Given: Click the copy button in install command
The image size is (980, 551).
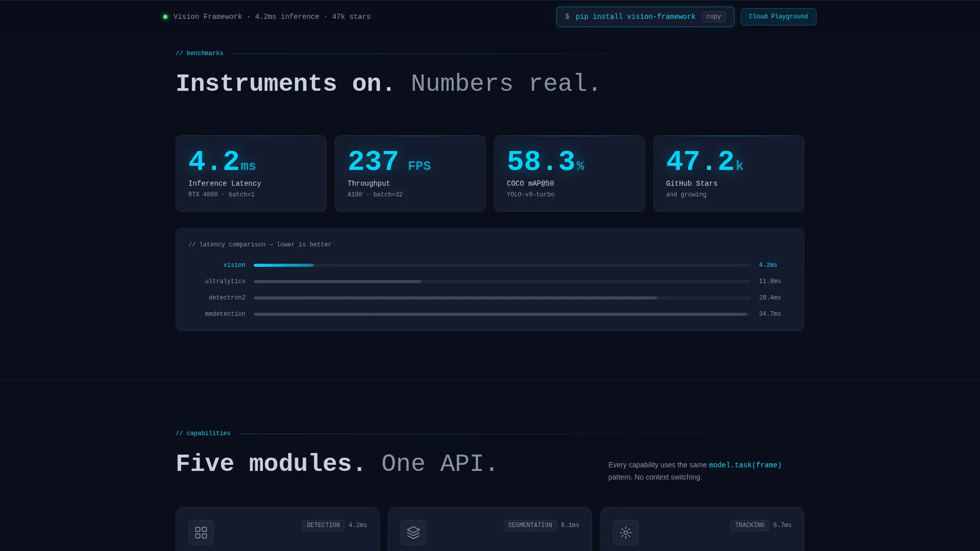Looking at the screenshot, I should (x=713, y=17).
